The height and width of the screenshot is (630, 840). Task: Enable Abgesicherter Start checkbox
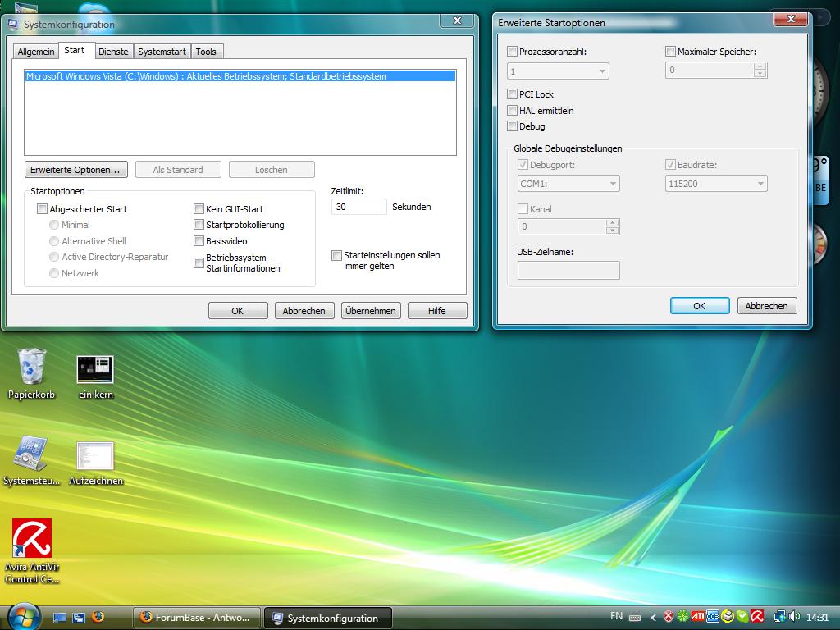(42, 209)
